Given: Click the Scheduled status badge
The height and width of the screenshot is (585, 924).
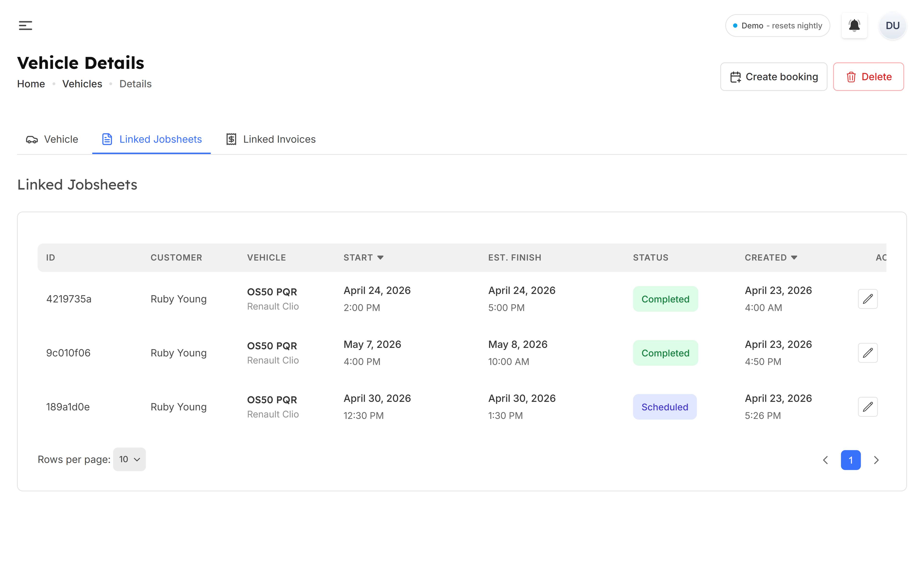Looking at the screenshot, I should [x=665, y=407].
